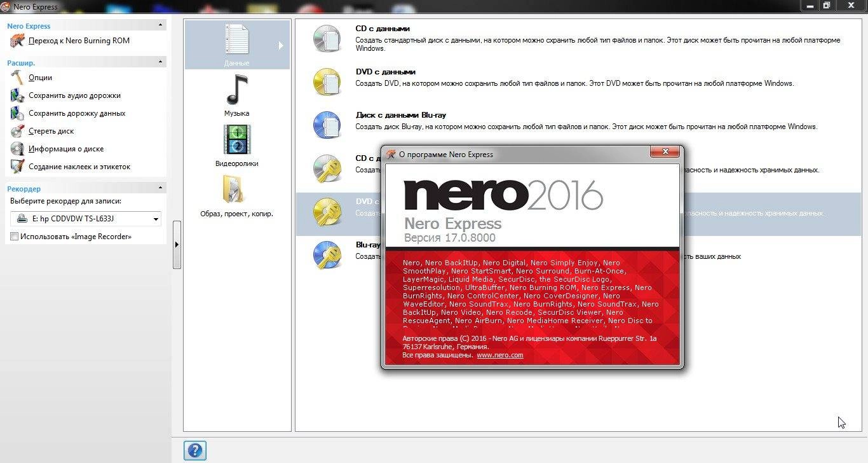868x463 pixels.
Task: Click the Музыка category label
Action: click(x=236, y=113)
